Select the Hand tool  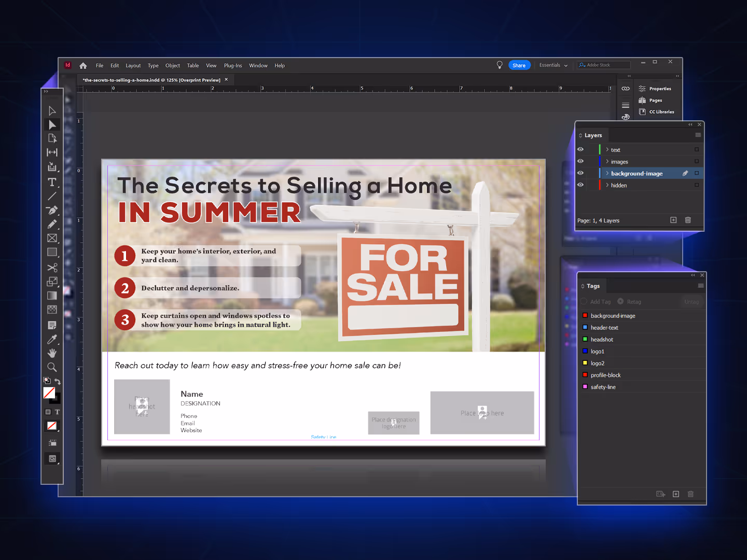[x=52, y=353]
